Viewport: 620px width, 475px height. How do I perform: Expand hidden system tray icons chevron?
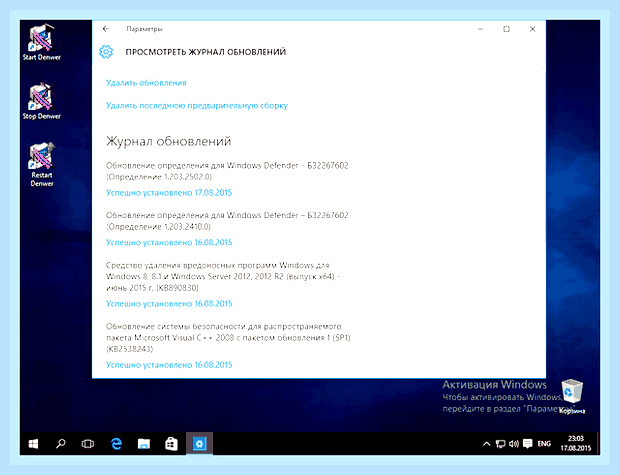(486, 444)
